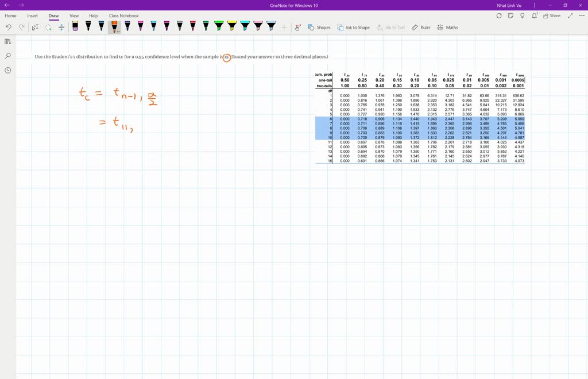The width and height of the screenshot is (588, 379).
Task: Switch to the Home tab
Action: click(x=10, y=16)
